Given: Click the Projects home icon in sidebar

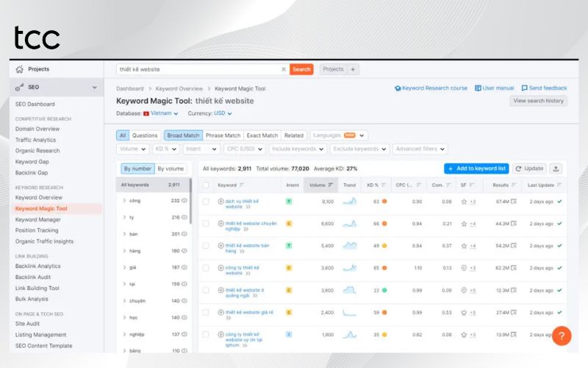Looking at the screenshot, I should [20, 69].
